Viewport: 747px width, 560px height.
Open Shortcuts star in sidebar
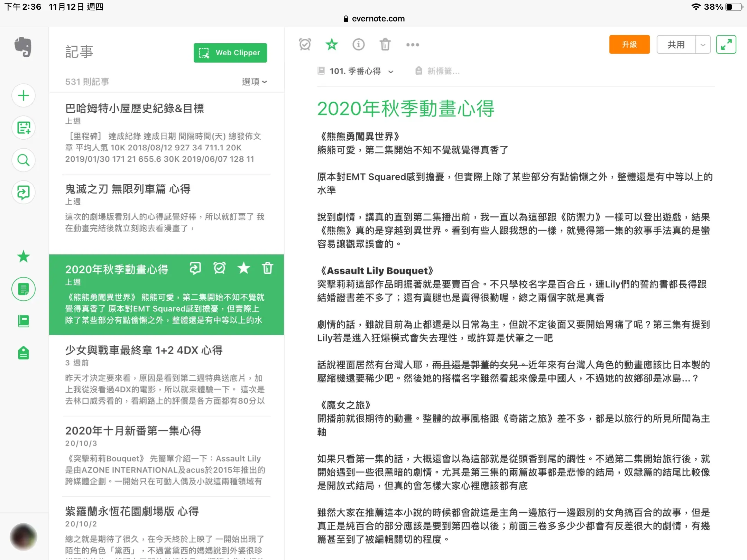[x=24, y=256]
